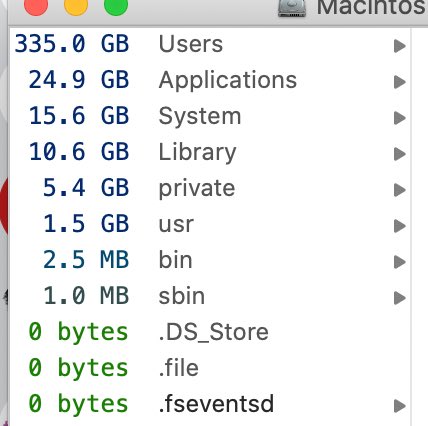Click the 1.5 GB size value
Image resolution: width=428 pixels, height=426 pixels.
pos(86,224)
